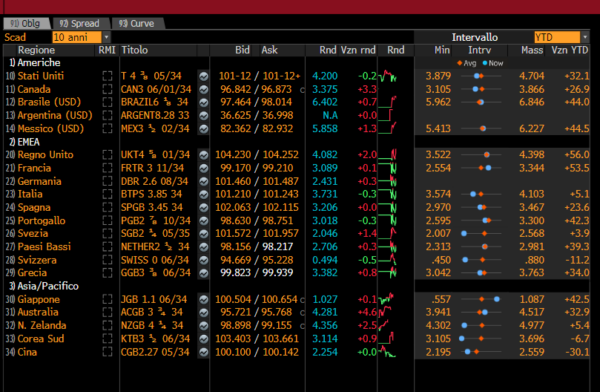Click the 101.460 bid for Germania
Screen dimensions: 600x392
point(233,181)
